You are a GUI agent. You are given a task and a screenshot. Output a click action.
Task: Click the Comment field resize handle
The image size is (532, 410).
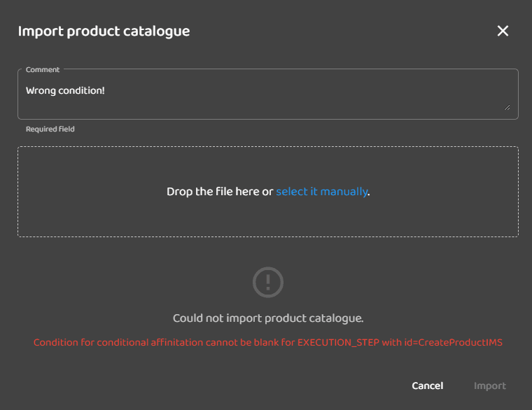tap(507, 107)
